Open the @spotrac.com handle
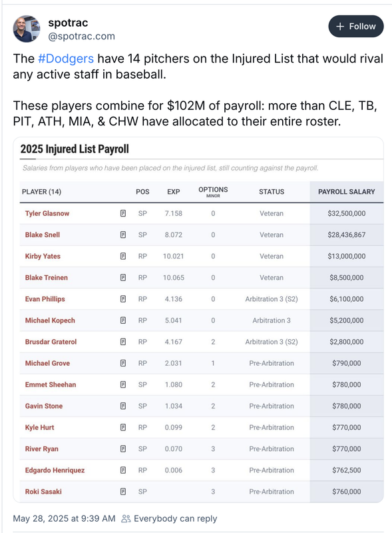This screenshot has width=392, height=533. pos(81,36)
